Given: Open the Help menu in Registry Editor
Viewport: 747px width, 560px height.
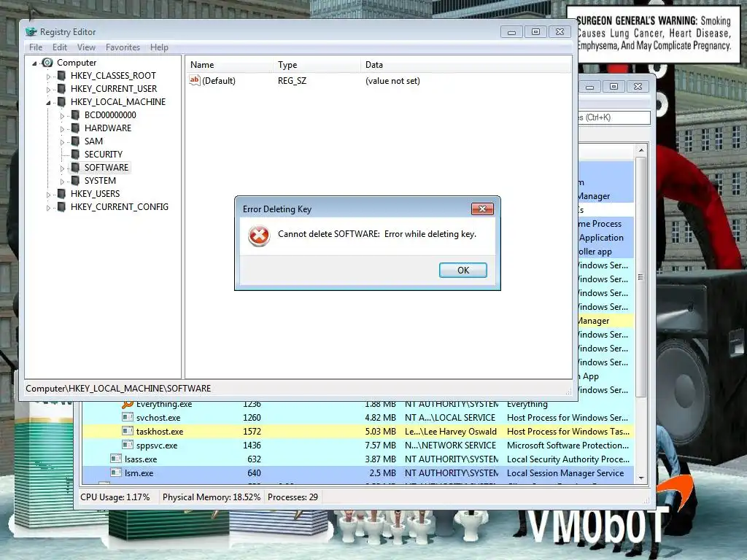Looking at the screenshot, I should pos(159,47).
